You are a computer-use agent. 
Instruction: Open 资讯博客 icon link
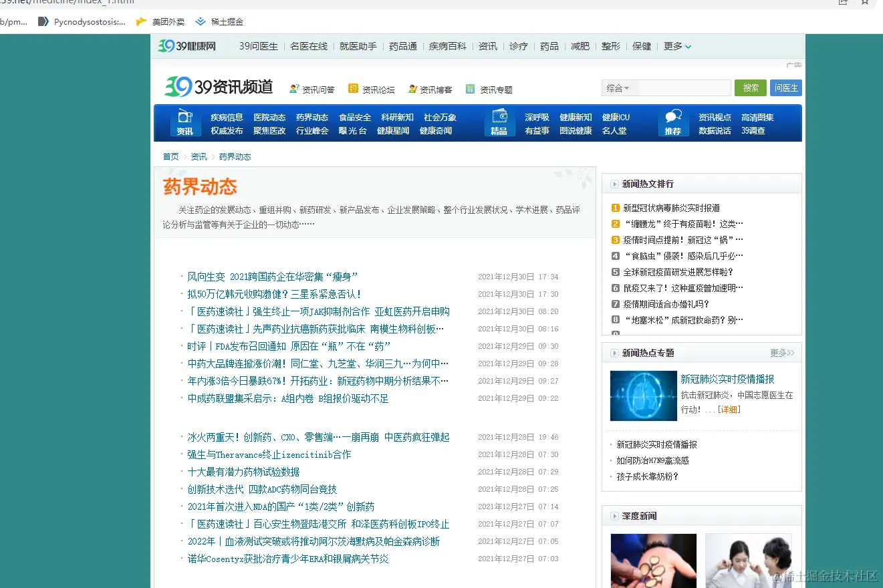pyautogui.click(x=430, y=90)
